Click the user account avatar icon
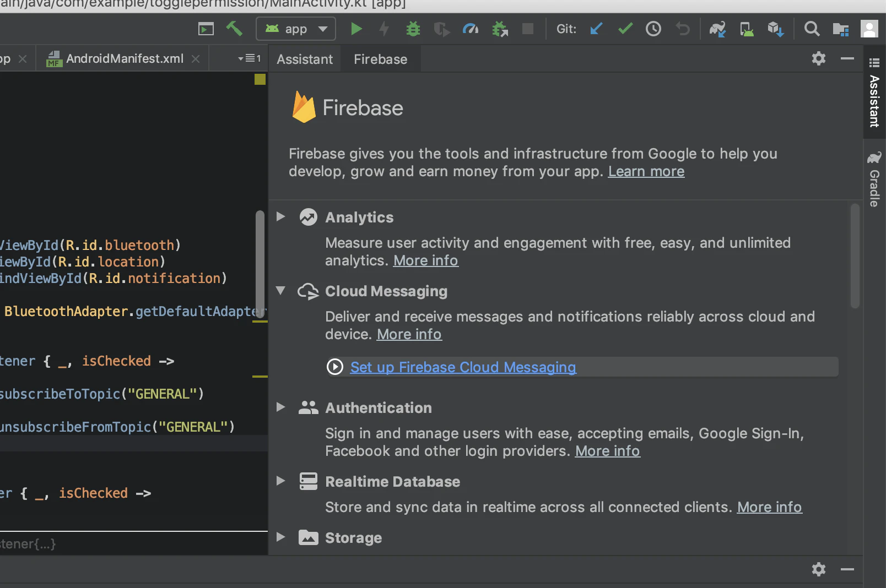886x588 pixels. click(869, 29)
